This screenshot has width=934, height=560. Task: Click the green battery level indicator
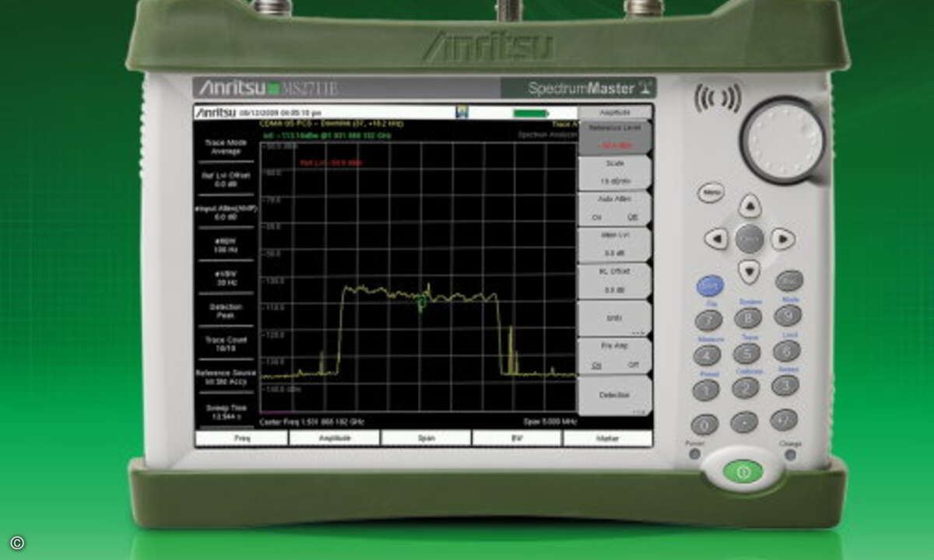530,113
